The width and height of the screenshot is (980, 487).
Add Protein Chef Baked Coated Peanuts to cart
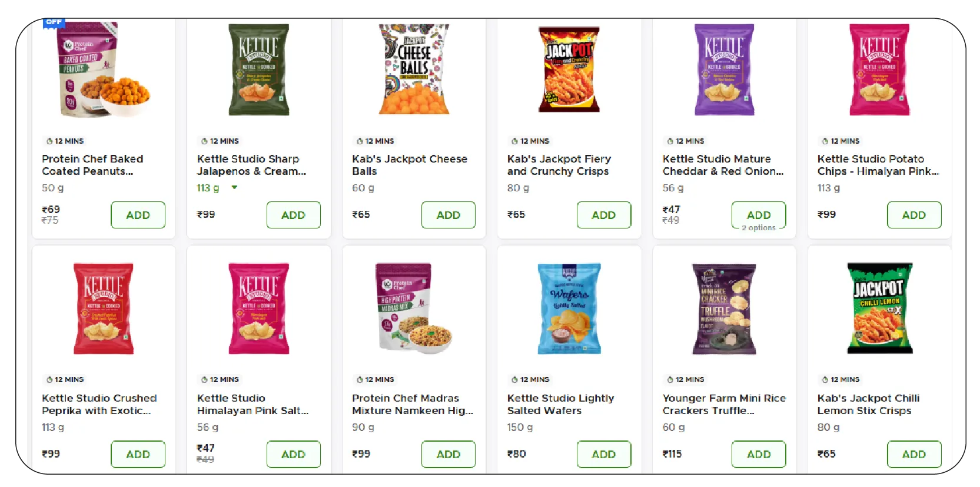tap(138, 215)
